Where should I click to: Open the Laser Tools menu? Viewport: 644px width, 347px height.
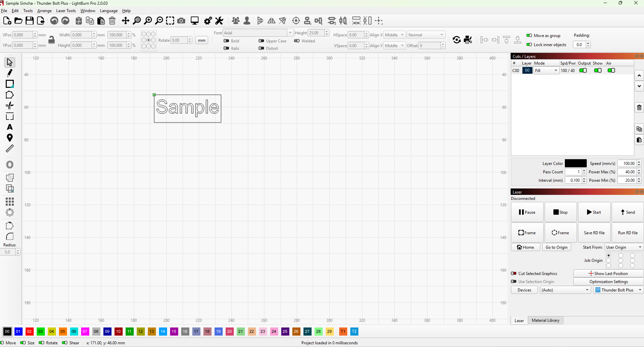tap(66, 11)
